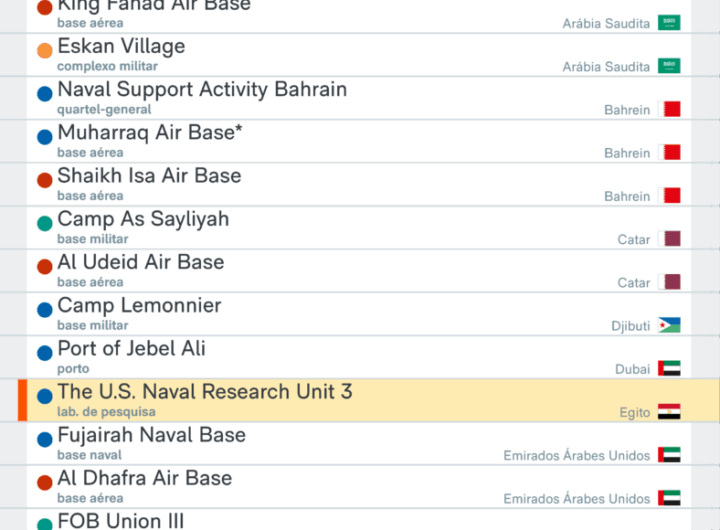Click the UAE flag next to Port of Jebel Ali
This screenshot has width=720, height=530.
tap(669, 368)
